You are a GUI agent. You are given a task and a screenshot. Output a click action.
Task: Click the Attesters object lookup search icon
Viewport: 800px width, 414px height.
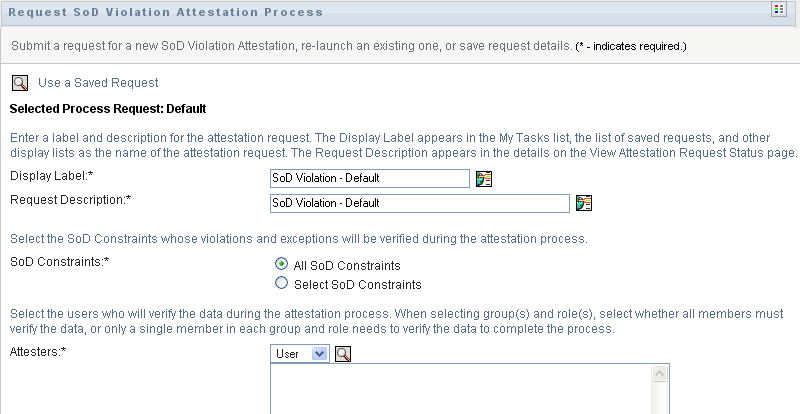pos(343,354)
